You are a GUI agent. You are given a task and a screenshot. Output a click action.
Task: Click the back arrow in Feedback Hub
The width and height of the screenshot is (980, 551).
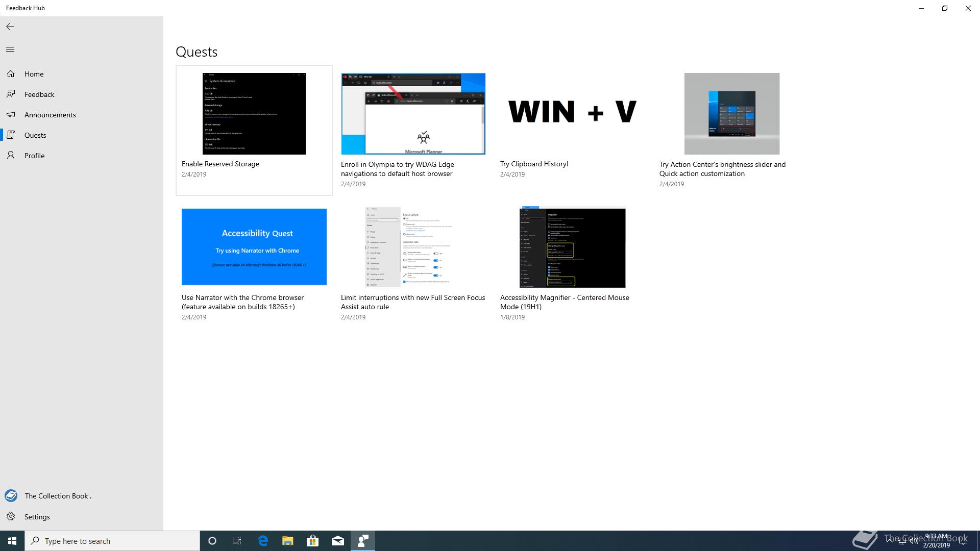[x=10, y=27]
